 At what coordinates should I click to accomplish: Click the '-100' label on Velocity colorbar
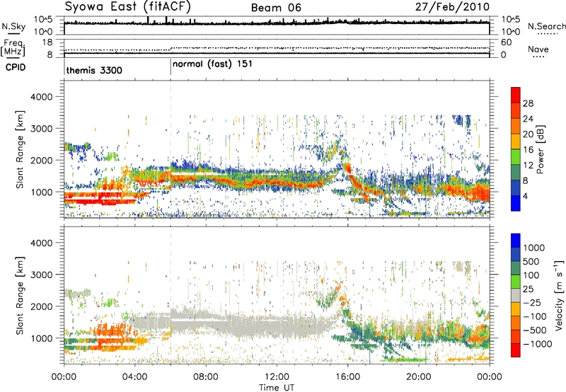(535, 316)
